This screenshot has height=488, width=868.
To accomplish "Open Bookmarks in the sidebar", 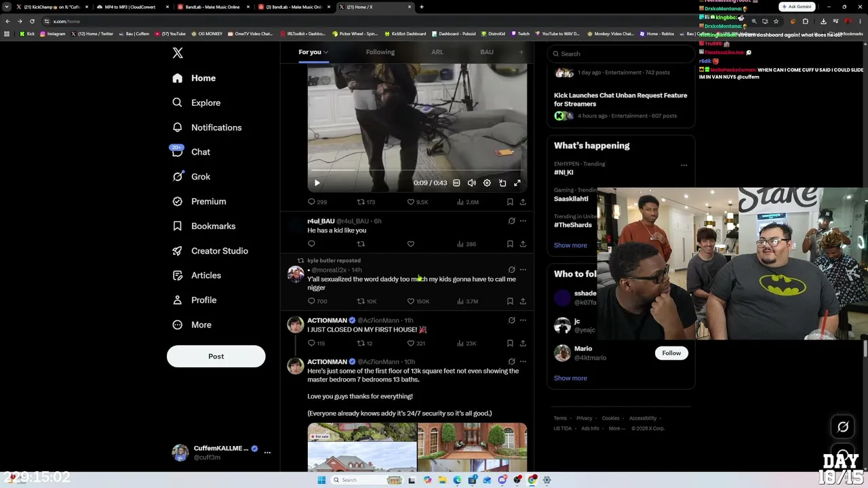I will pos(204,226).
